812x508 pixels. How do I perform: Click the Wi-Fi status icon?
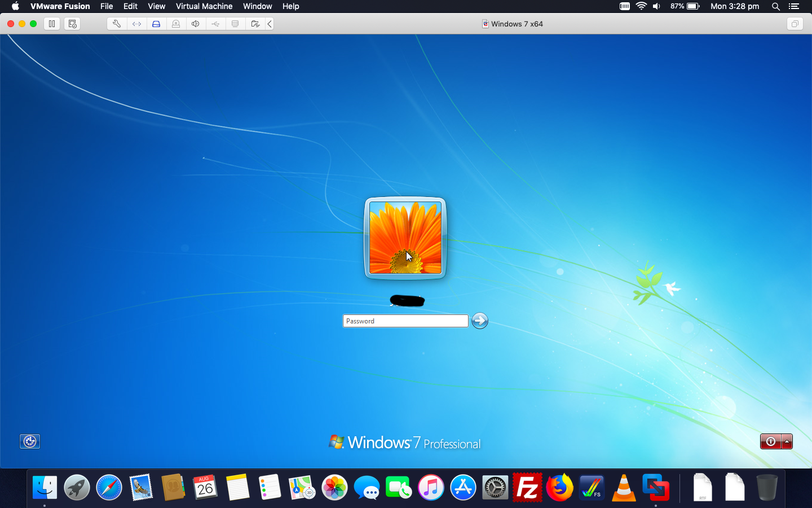[x=641, y=6]
